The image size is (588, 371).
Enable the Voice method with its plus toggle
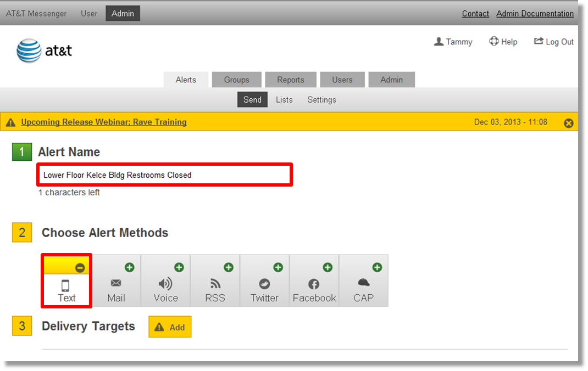179,267
